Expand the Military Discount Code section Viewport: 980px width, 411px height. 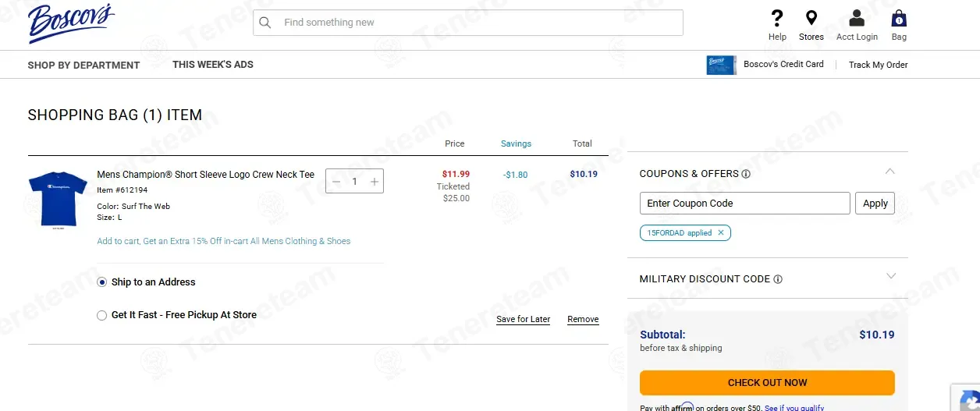pyautogui.click(x=891, y=275)
